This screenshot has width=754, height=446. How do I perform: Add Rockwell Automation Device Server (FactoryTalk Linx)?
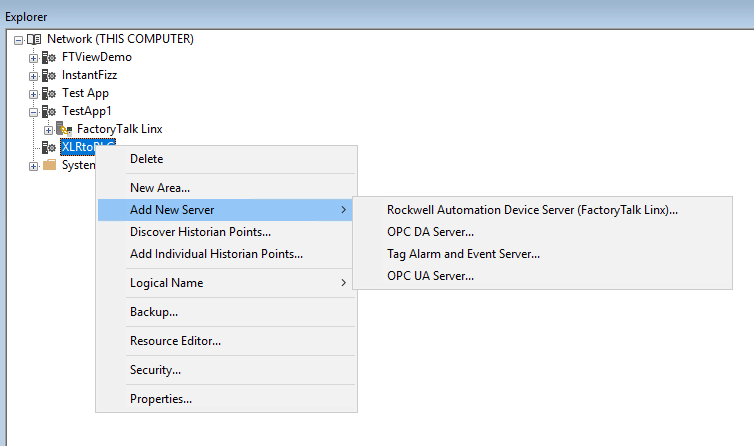(542, 210)
